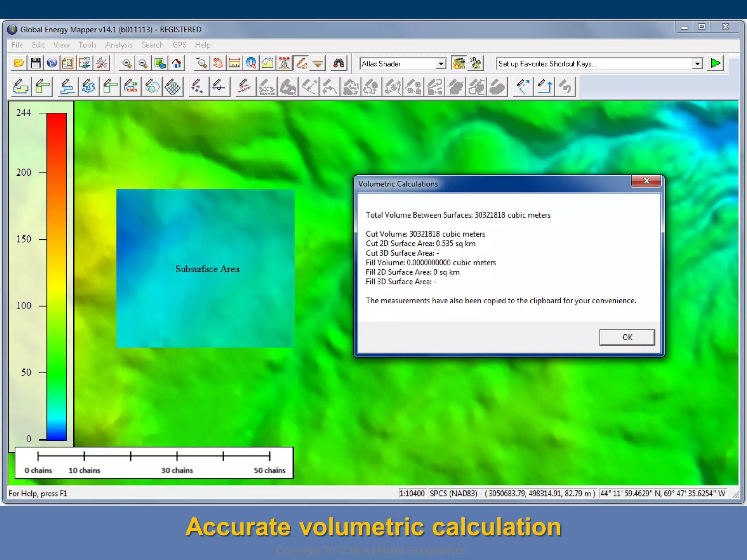The image size is (747, 560).
Task: Click the latitude/longitude readout in status bar
Action: tap(662, 493)
